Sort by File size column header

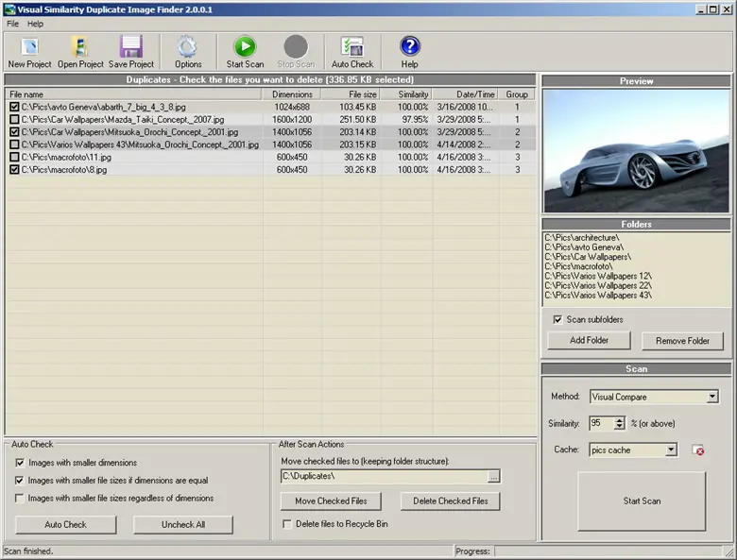tap(351, 94)
